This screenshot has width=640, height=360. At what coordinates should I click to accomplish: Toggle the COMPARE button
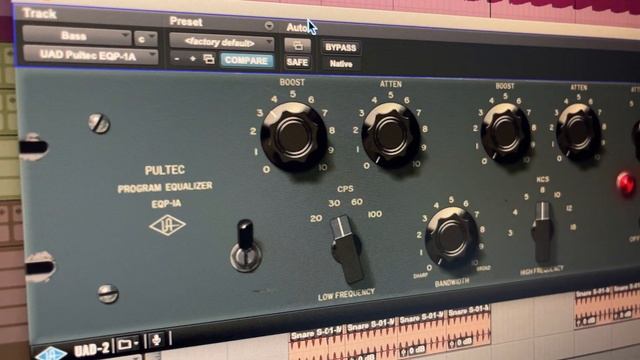click(x=246, y=60)
